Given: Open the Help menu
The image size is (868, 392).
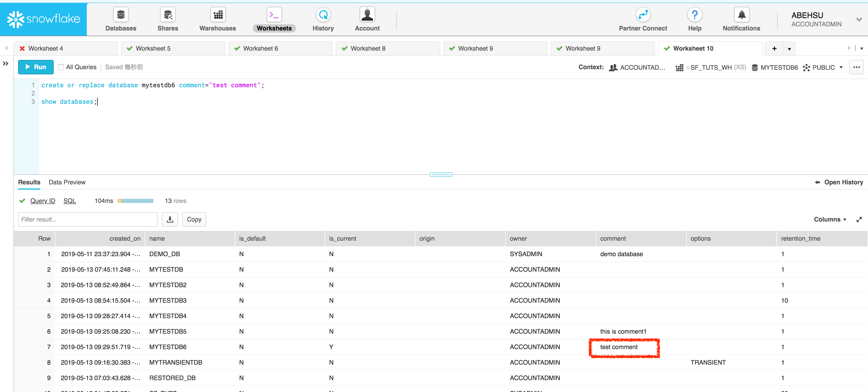Looking at the screenshot, I should click(694, 20).
